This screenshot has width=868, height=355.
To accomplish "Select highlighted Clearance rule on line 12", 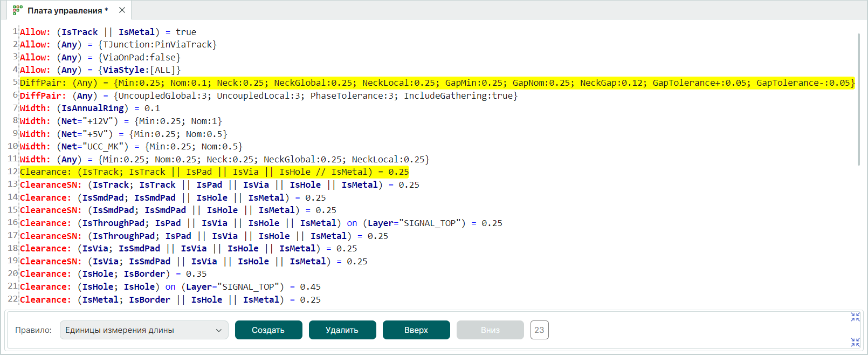I will 215,172.
